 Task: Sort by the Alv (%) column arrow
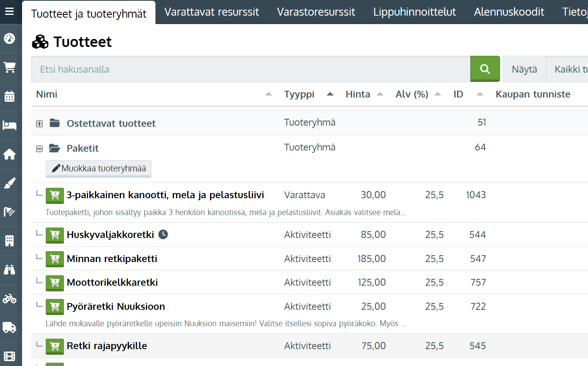438,94
